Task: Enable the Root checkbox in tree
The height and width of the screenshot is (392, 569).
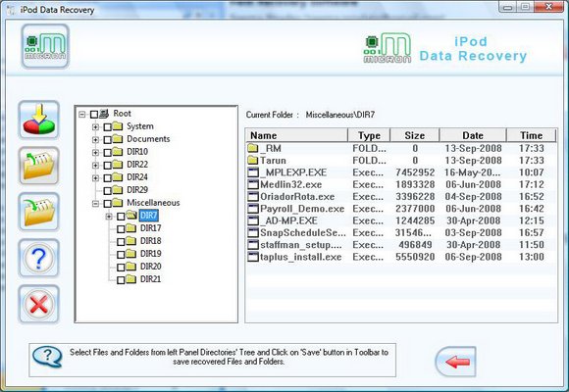Action: coord(93,115)
